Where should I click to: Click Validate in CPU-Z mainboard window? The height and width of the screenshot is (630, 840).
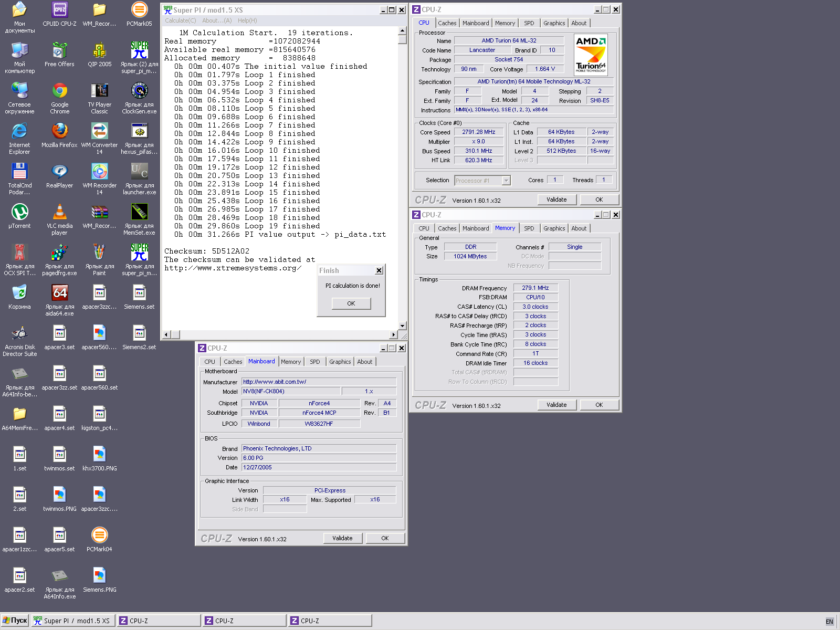click(x=342, y=538)
